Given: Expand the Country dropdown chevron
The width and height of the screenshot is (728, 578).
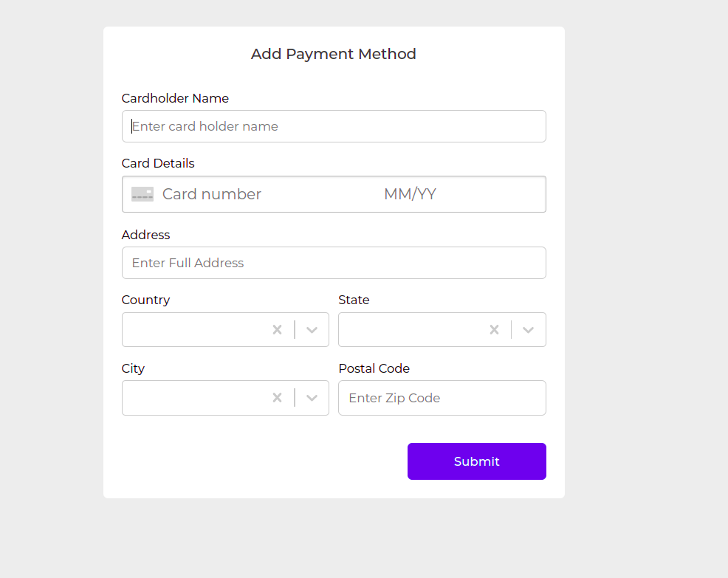Looking at the screenshot, I should pos(312,330).
